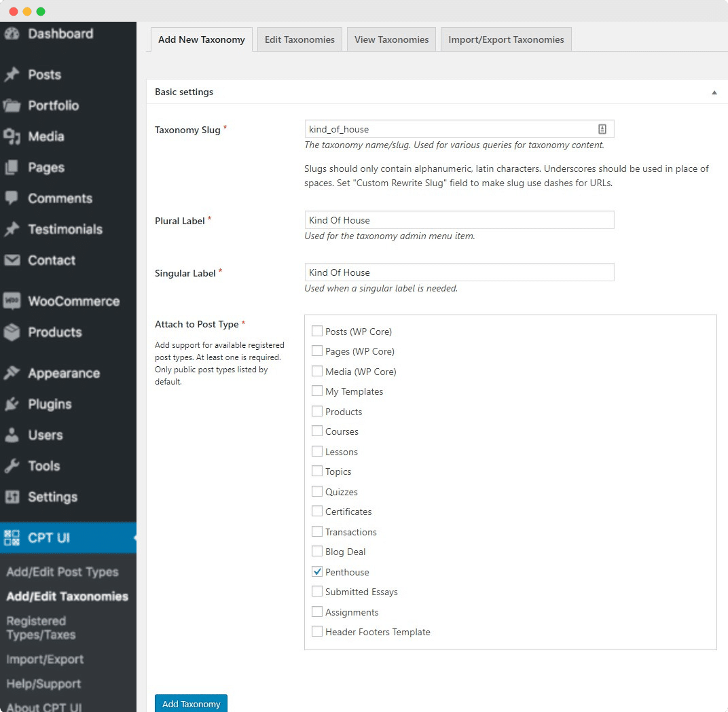Check the Pages (WP Core) checkbox

click(317, 351)
